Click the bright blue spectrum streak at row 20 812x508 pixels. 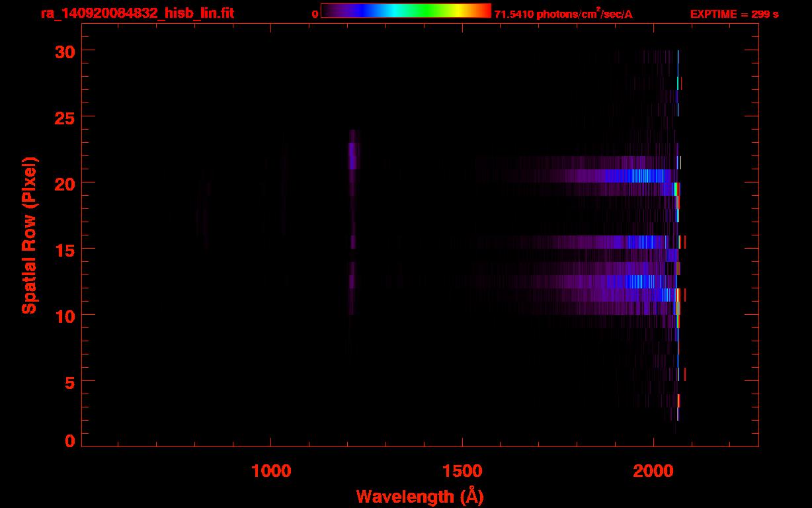[x=635, y=176]
